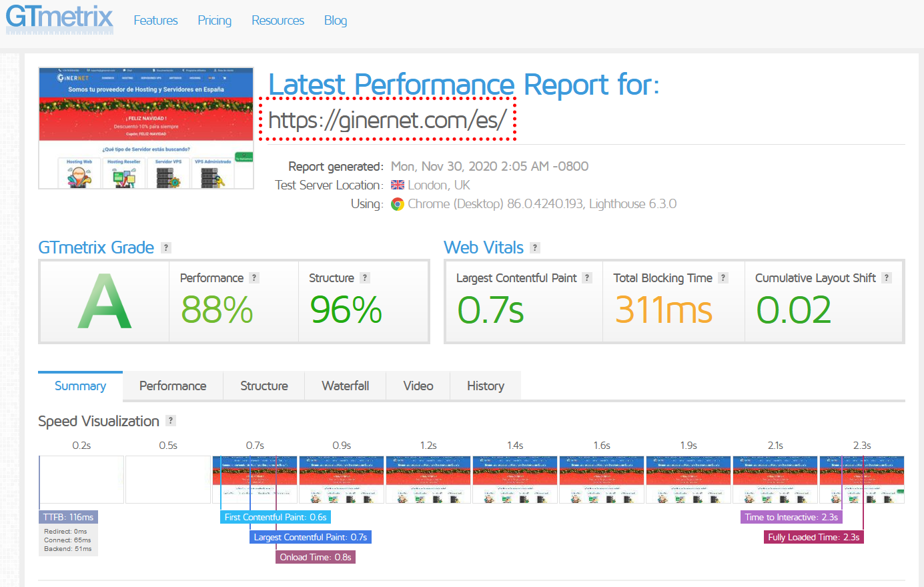Click the Time to Interactive marker
Viewport: 924px width, 587px height.
791,517
